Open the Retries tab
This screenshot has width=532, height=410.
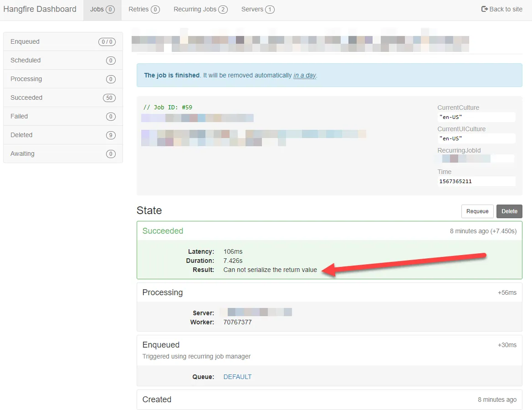point(144,10)
